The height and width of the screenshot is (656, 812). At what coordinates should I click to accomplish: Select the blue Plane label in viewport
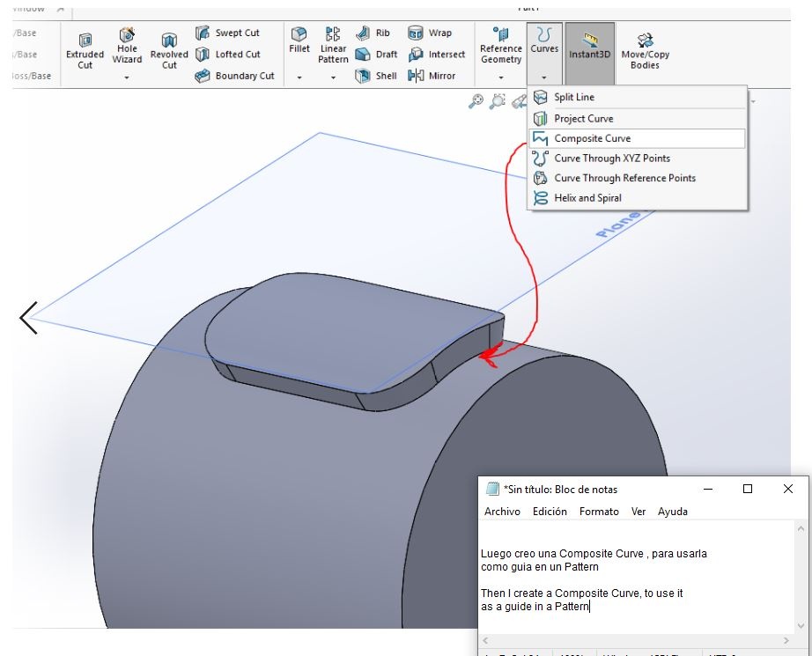[617, 225]
